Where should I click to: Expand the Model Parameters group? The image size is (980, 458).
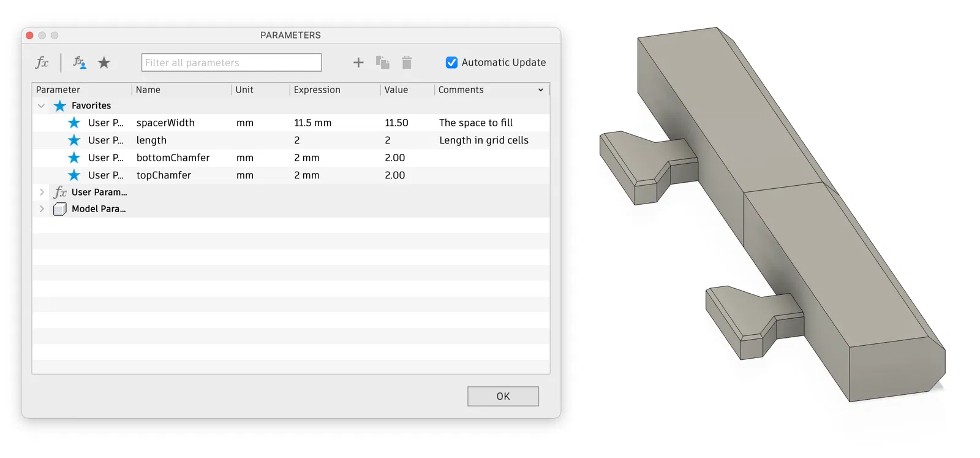click(42, 208)
